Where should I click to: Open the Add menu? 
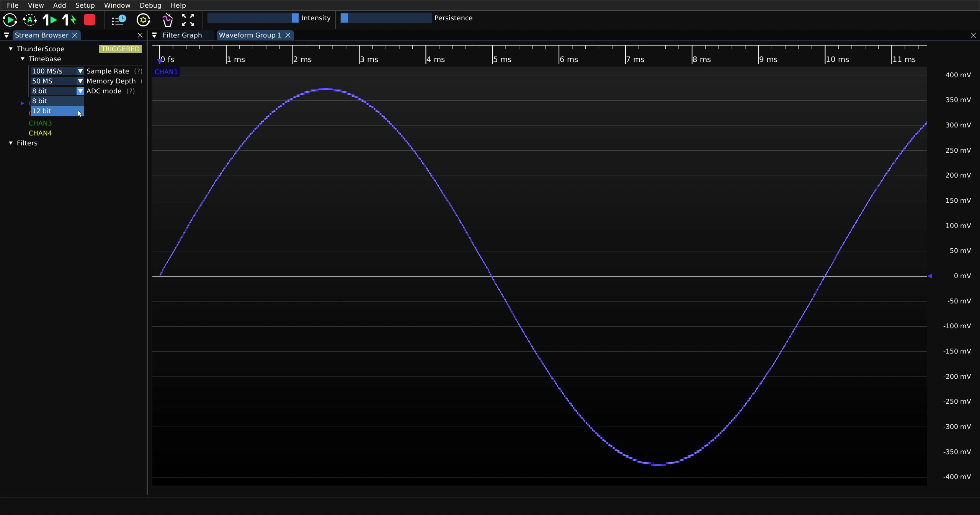tap(59, 5)
